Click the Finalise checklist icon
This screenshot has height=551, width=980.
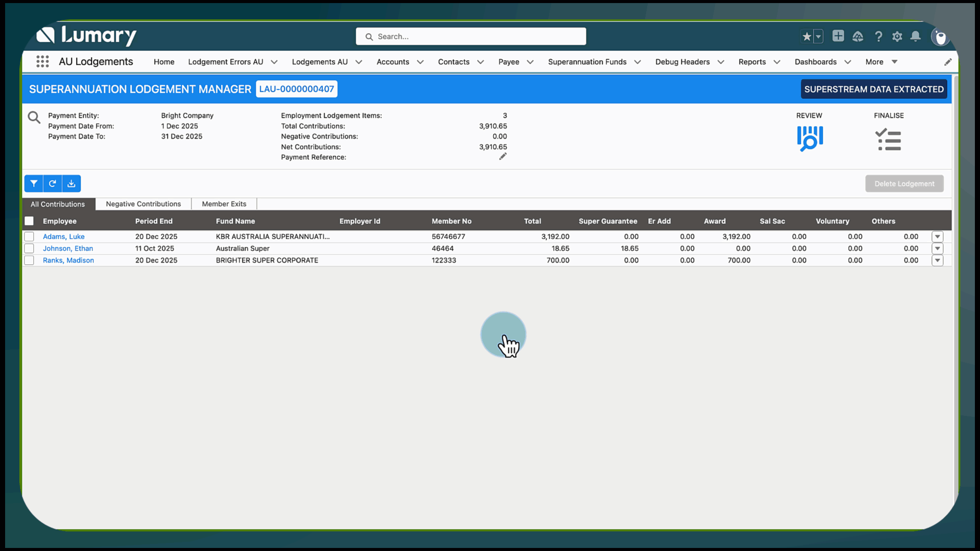coord(888,138)
